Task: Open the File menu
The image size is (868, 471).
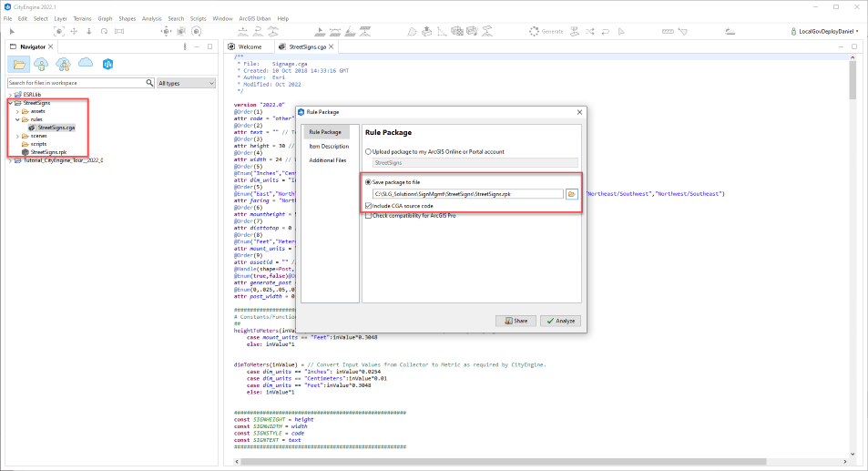Action: point(8,18)
